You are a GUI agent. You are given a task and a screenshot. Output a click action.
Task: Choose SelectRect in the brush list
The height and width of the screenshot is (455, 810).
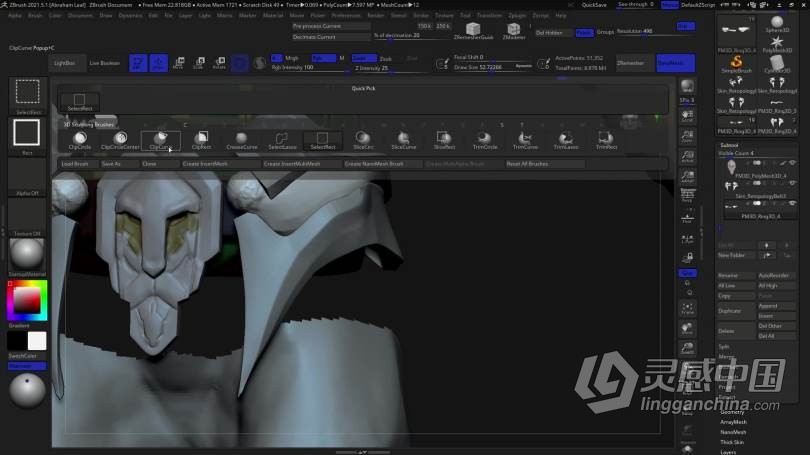(x=322, y=140)
